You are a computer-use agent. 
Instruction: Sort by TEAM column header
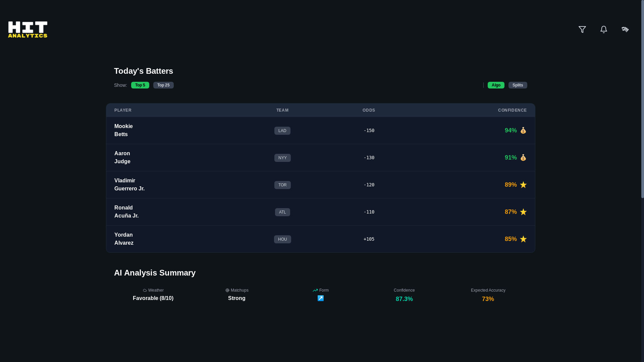(282, 110)
